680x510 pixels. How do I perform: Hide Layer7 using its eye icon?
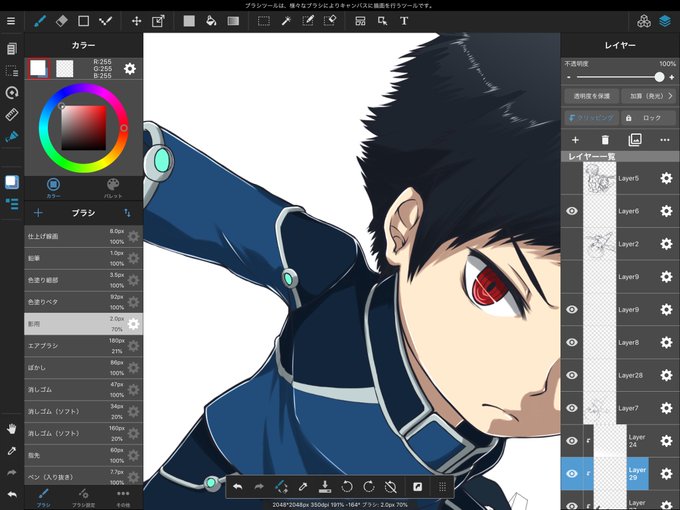pyautogui.click(x=572, y=408)
